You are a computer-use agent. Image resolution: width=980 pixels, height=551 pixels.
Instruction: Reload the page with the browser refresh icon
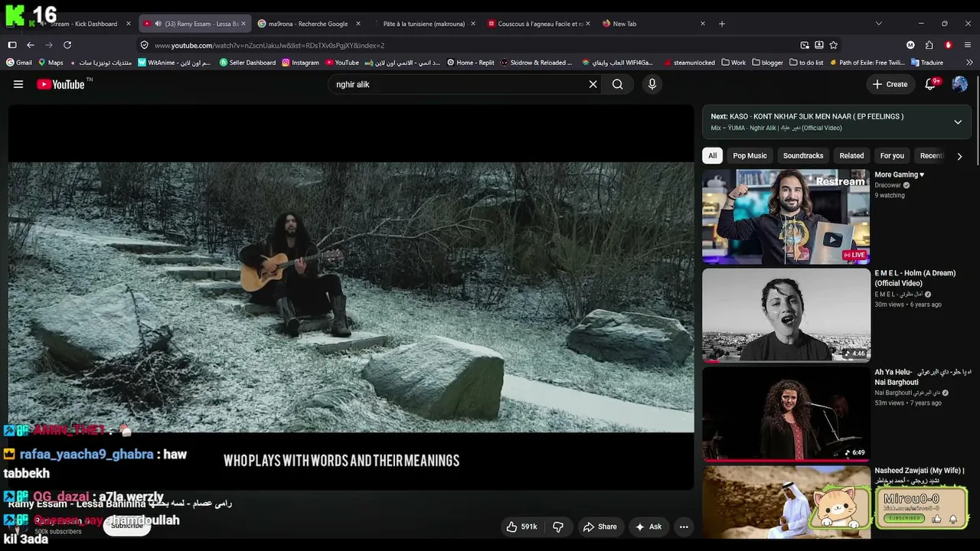(67, 45)
